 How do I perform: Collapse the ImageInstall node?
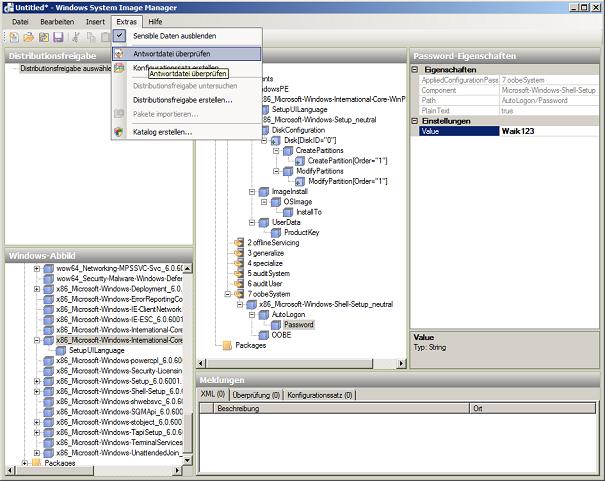click(x=252, y=192)
